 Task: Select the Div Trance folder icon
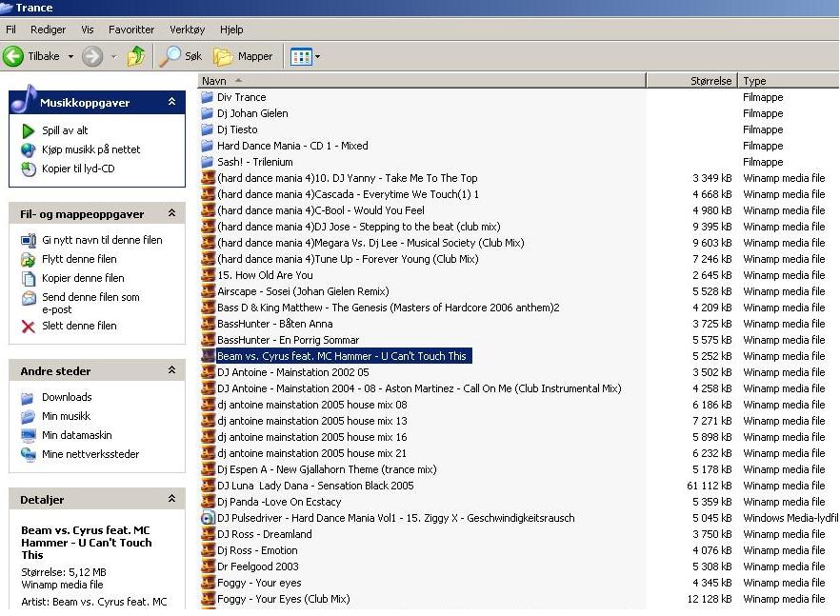[208, 97]
